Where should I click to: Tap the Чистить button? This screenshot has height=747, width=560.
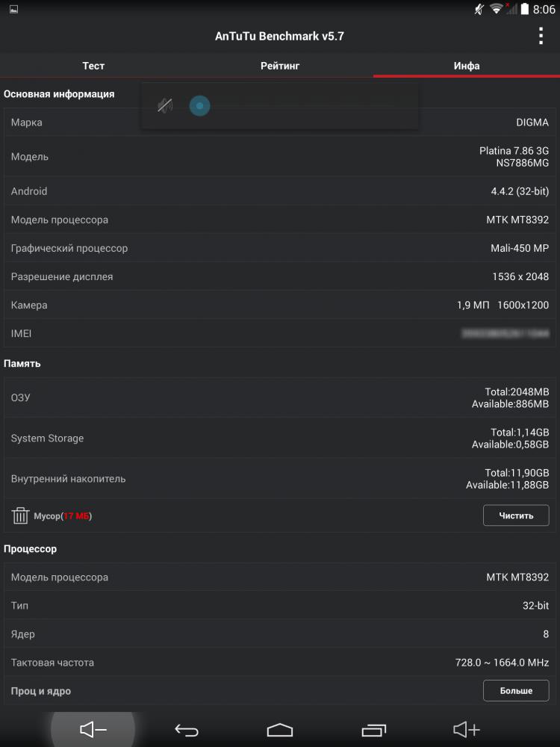(x=516, y=515)
